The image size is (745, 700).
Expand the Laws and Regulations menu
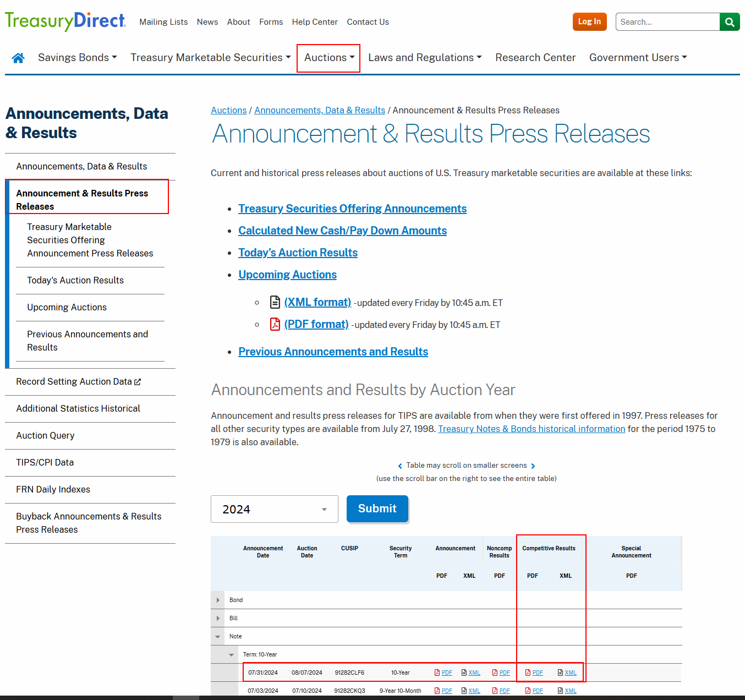pyautogui.click(x=425, y=58)
